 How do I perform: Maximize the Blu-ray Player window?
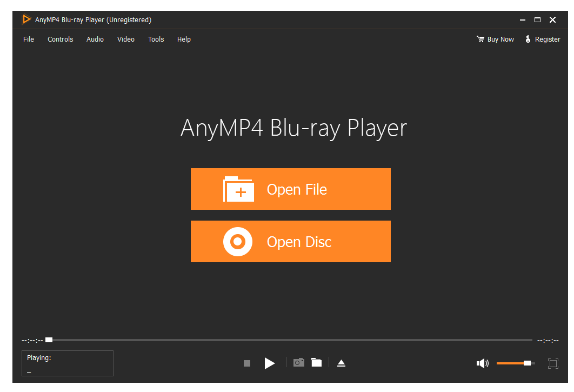tap(537, 20)
